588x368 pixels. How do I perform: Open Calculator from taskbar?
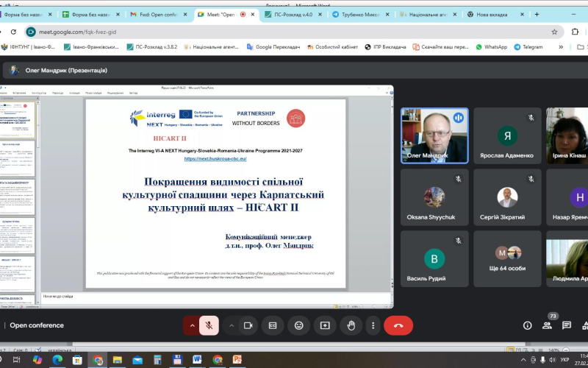tap(157, 360)
